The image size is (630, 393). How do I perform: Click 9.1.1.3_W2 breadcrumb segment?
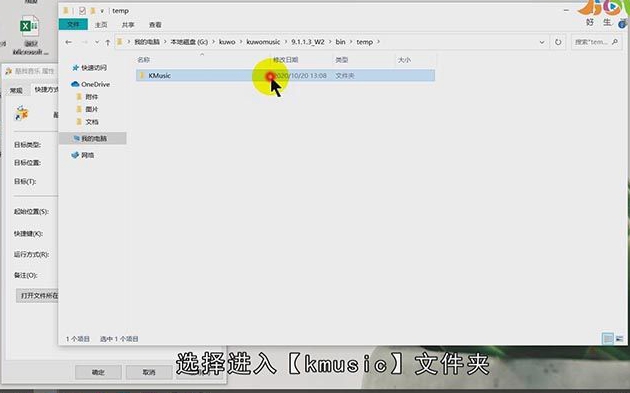[x=308, y=42]
